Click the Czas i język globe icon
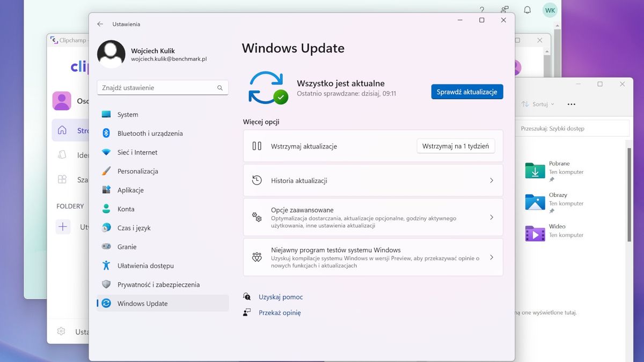 (106, 228)
